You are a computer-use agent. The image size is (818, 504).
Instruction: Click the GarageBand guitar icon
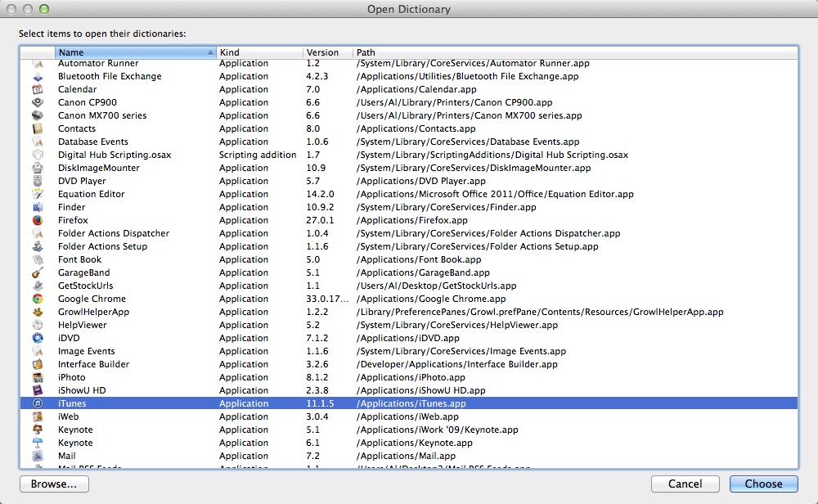click(38, 273)
